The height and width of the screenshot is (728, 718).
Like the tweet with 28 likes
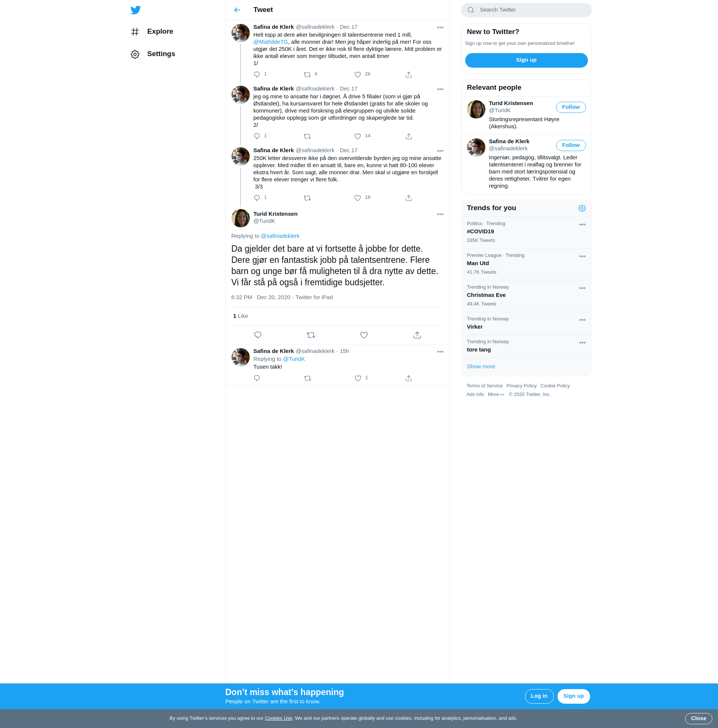(x=358, y=75)
